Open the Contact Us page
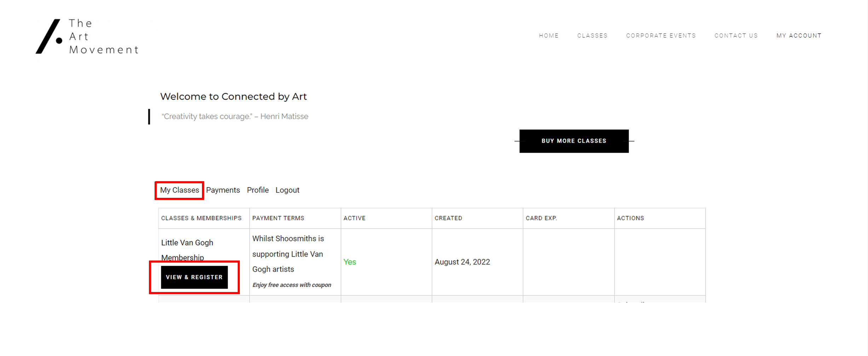The height and width of the screenshot is (356, 868). coord(736,36)
